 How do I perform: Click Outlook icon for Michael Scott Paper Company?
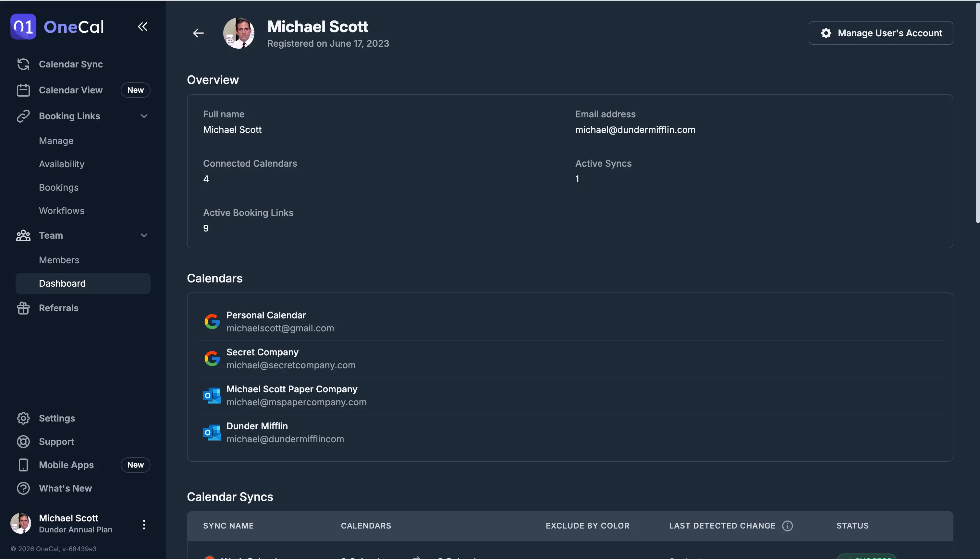pyautogui.click(x=212, y=396)
